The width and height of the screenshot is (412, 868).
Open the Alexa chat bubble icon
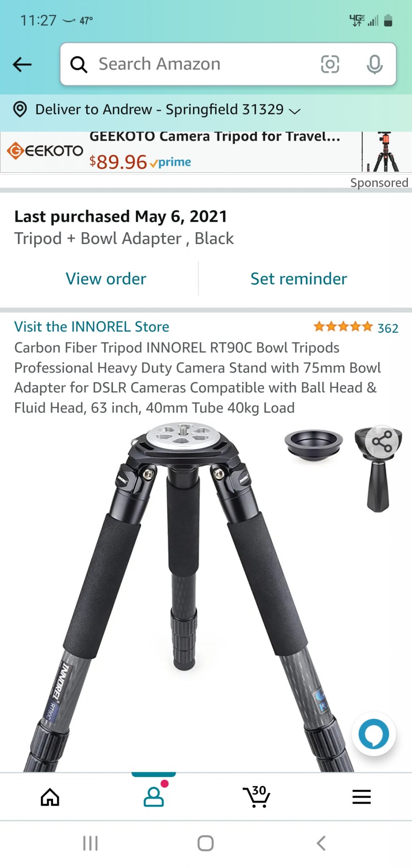pos(373,734)
